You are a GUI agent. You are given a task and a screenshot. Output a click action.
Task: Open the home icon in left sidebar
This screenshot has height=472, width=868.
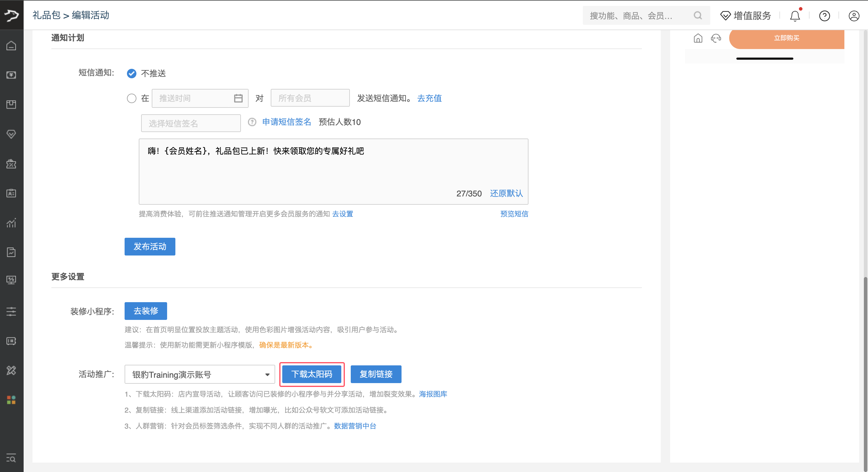[12, 45]
